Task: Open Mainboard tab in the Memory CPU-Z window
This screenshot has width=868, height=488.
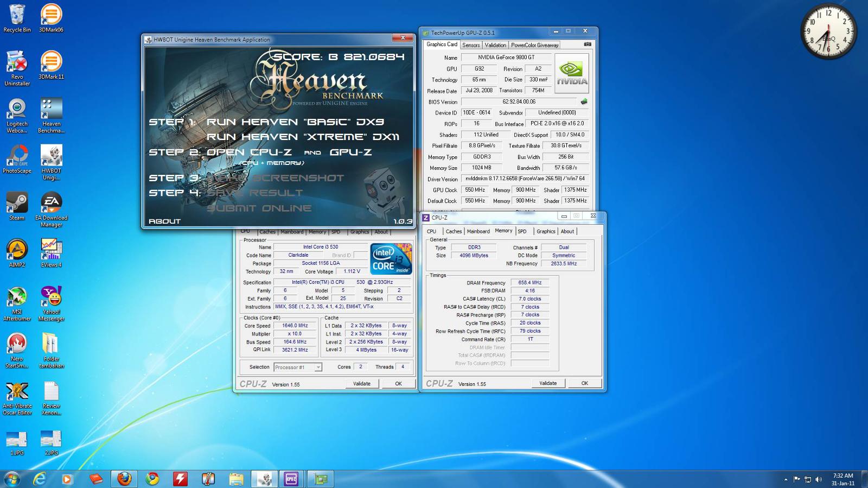Action: tap(478, 231)
